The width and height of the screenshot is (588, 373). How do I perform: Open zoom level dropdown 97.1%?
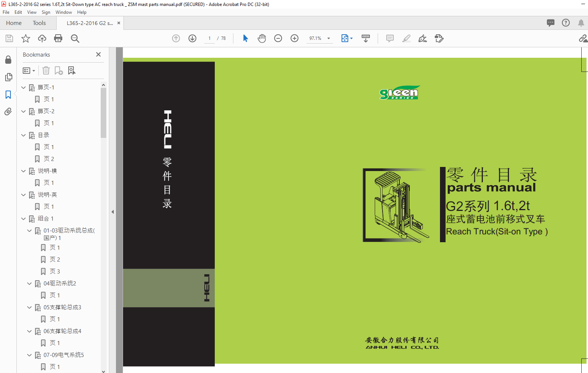(328, 38)
